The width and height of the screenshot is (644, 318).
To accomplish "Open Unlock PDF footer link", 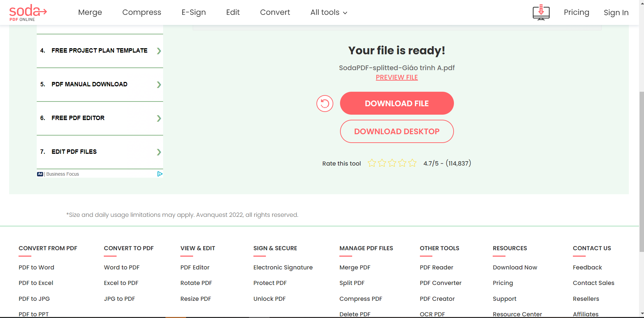I will pos(269,299).
